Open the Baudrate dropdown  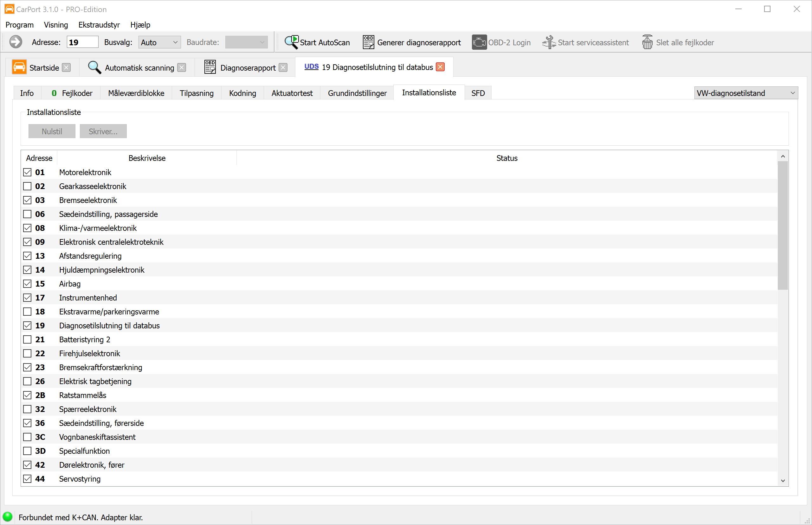[x=246, y=42]
